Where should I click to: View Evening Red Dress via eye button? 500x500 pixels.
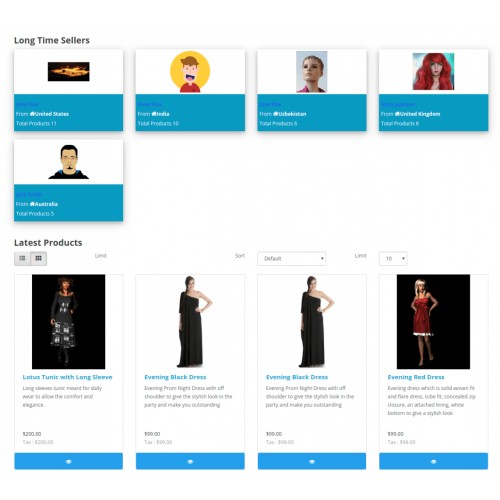click(x=433, y=461)
